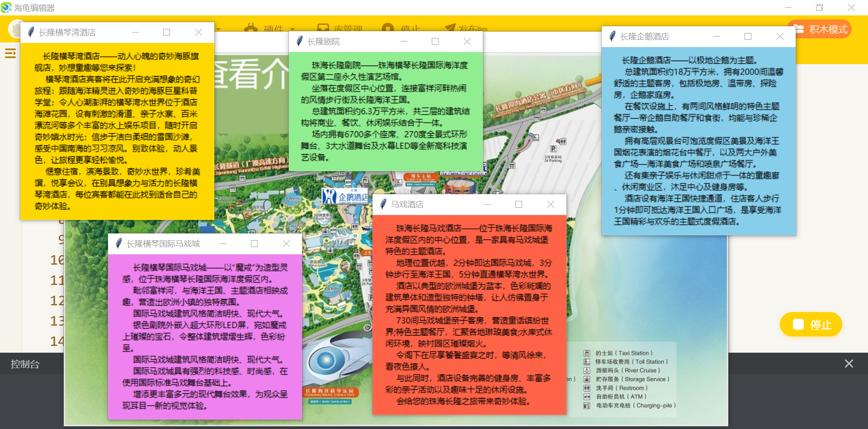This screenshot has width=868, height=429.
Task: Click feather icon of 马戏酒店 window
Action: coord(383,204)
